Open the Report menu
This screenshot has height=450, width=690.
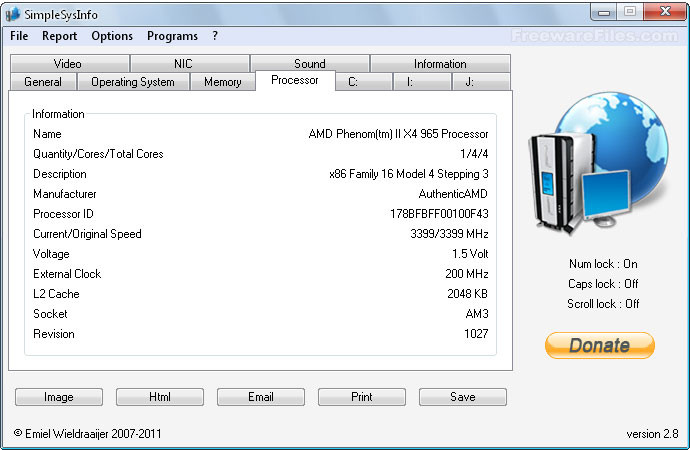tap(59, 36)
